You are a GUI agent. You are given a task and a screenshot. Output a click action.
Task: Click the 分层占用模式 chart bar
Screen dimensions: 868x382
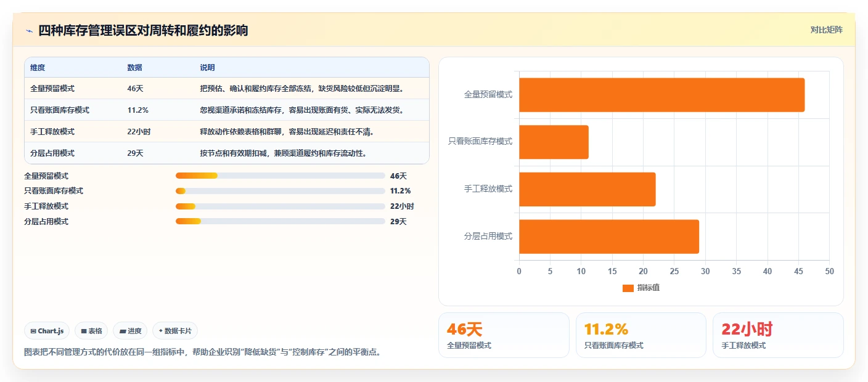tap(609, 237)
